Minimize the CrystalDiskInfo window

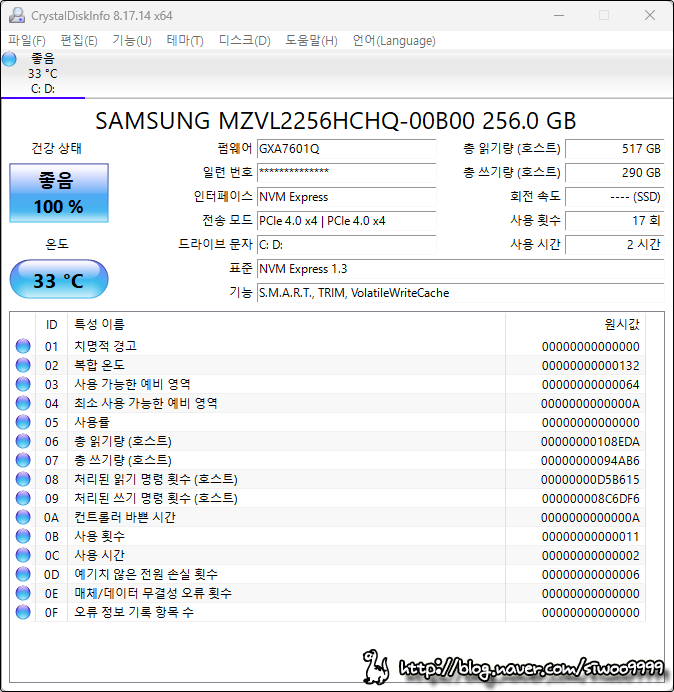(x=559, y=15)
